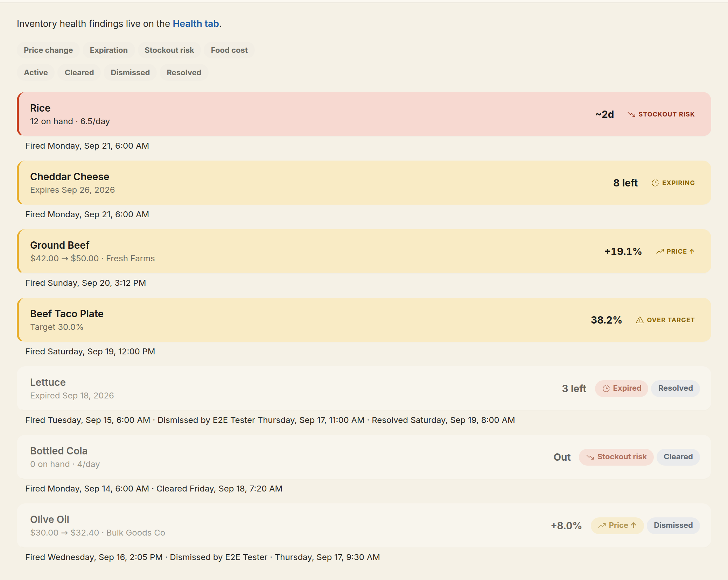728x580 pixels.
Task: Filter by Active status
Action: tap(36, 72)
